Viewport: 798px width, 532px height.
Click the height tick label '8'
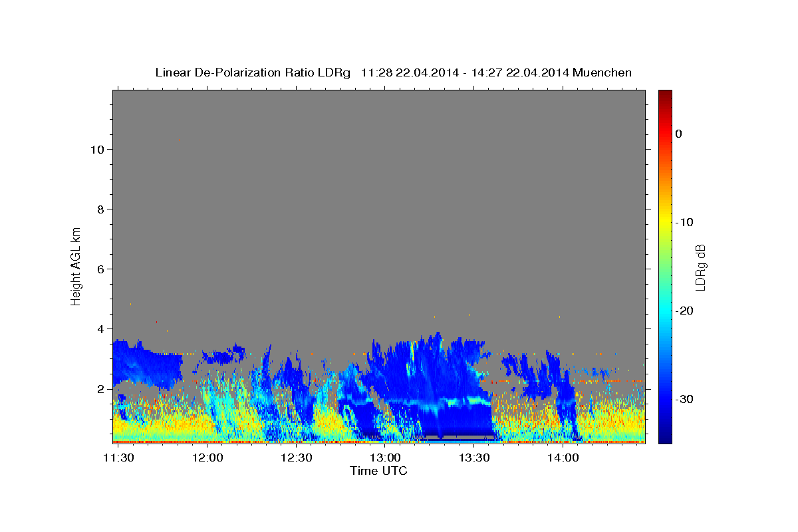tap(101, 209)
